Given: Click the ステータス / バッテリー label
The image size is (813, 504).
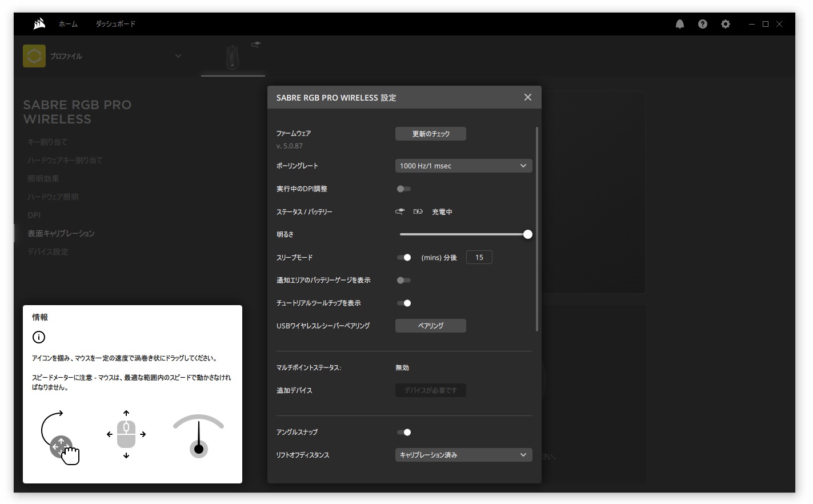Looking at the screenshot, I should pyautogui.click(x=305, y=212).
